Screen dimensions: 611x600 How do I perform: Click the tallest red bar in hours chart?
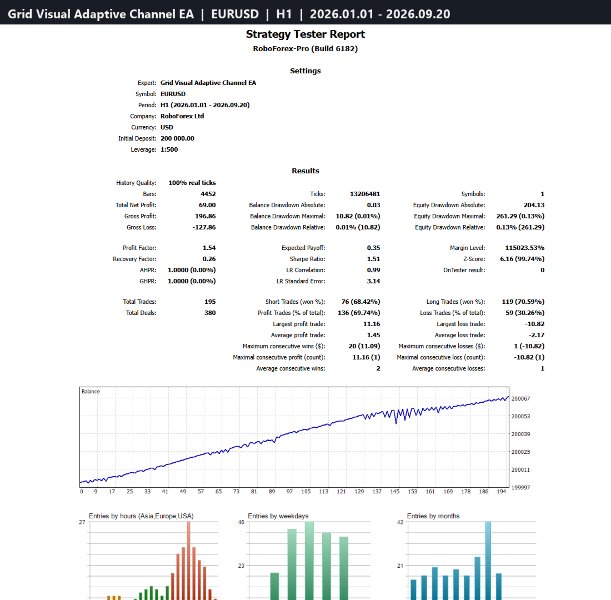pyautogui.click(x=189, y=561)
